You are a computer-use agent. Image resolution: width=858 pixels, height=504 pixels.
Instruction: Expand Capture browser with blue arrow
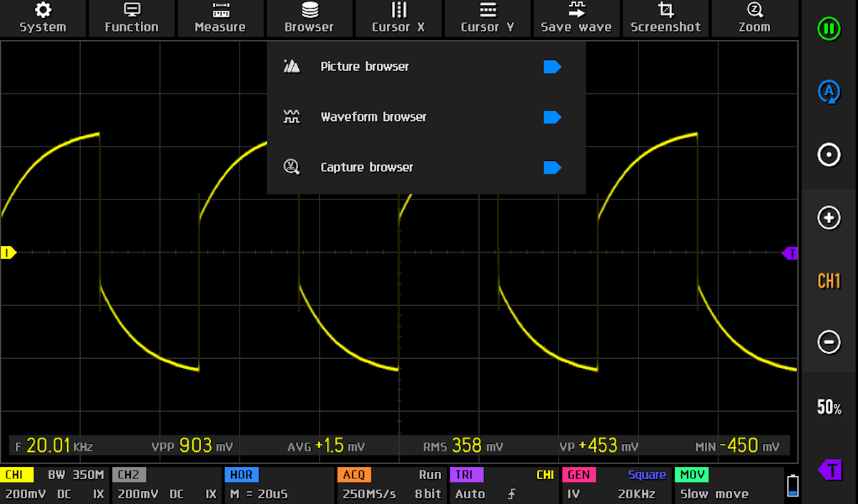(x=552, y=167)
